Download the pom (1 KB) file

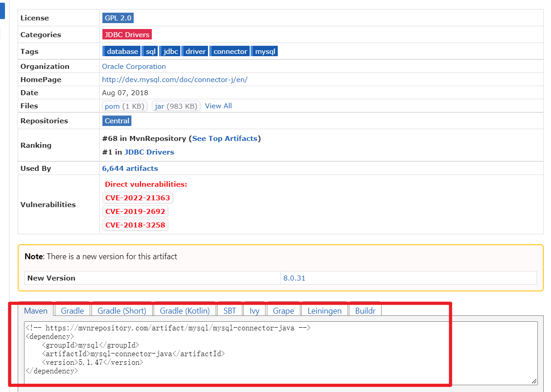pos(125,106)
